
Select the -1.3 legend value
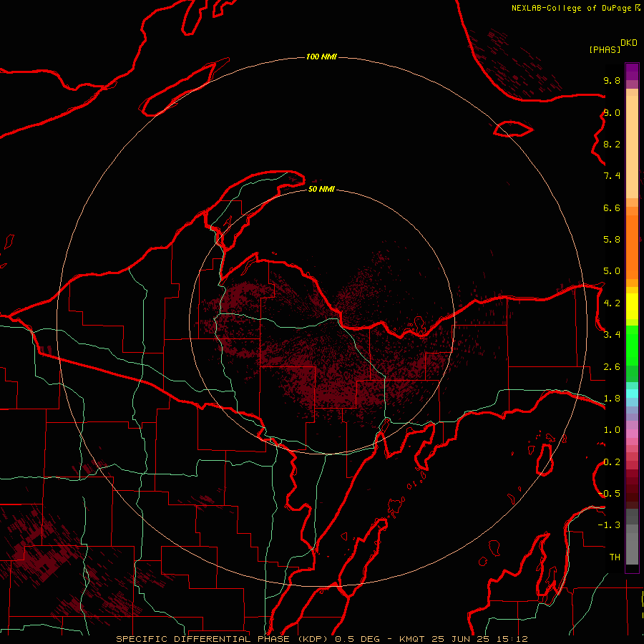pyautogui.click(x=609, y=525)
